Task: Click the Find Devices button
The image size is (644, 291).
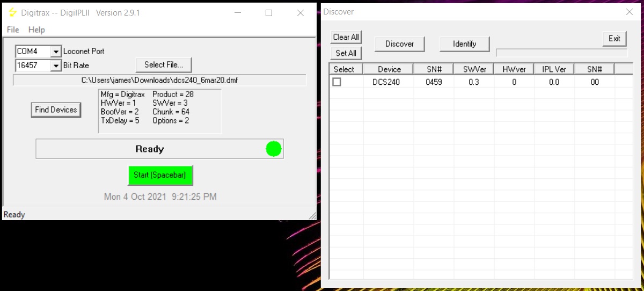Action: 56,110
